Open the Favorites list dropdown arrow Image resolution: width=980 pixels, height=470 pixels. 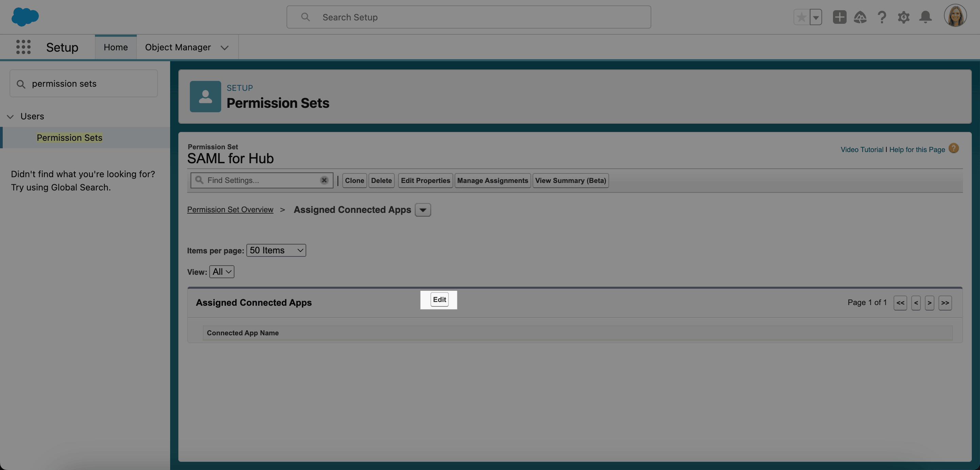tap(816, 17)
